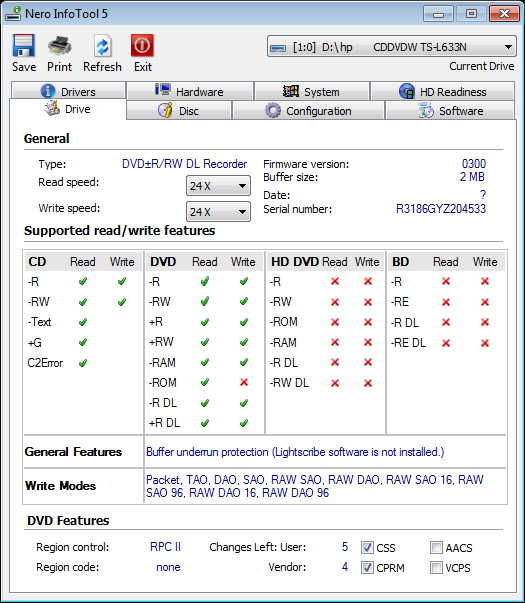Click the Exit button label

tap(143, 67)
